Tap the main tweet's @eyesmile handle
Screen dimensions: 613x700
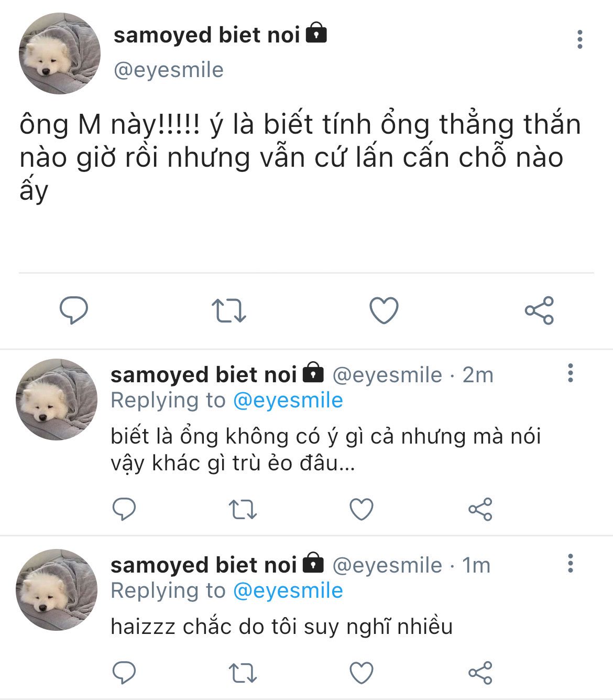click(x=169, y=70)
